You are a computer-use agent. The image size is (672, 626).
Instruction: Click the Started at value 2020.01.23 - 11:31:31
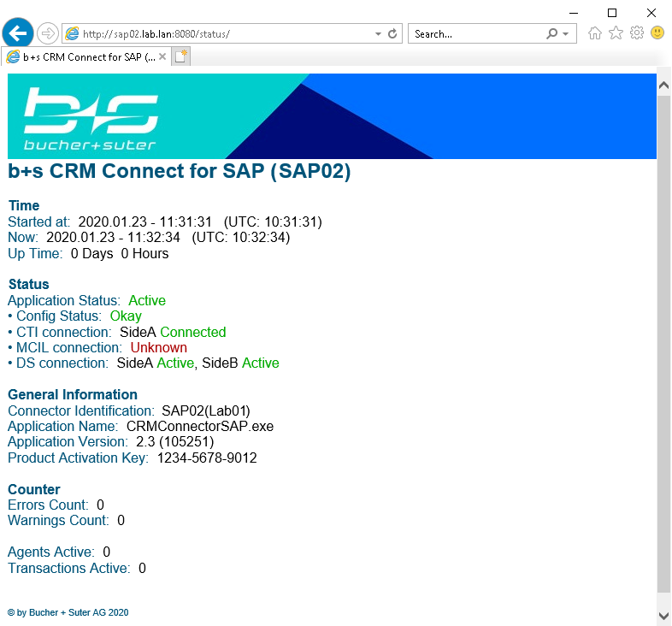144,222
